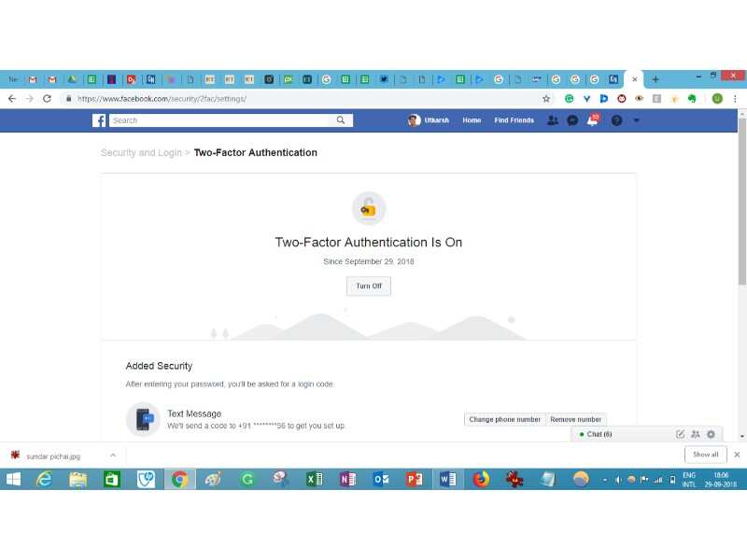The width and height of the screenshot is (747, 560).
Task: Open Chrome's three-dot menu
Action: tap(735, 98)
